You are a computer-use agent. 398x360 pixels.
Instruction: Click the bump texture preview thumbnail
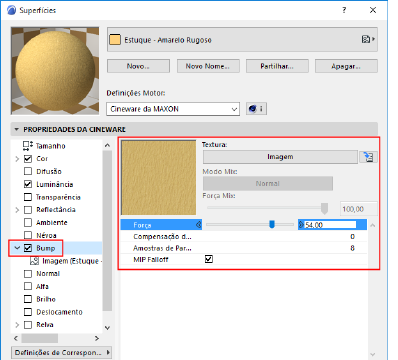coord(159,177)
